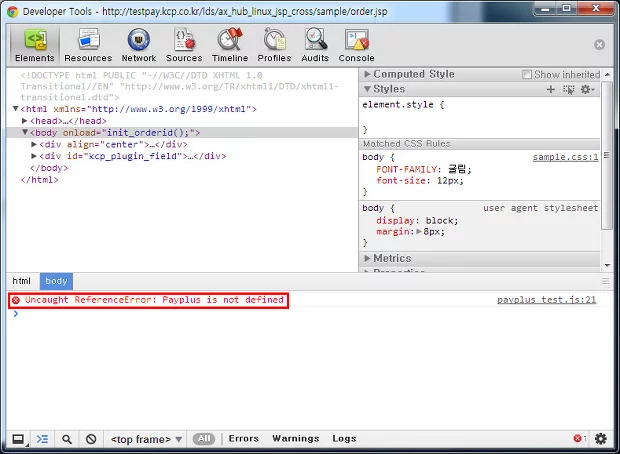Open the Resources panel
The height and width of the screenshot is (454, 620).
[88, 44]
